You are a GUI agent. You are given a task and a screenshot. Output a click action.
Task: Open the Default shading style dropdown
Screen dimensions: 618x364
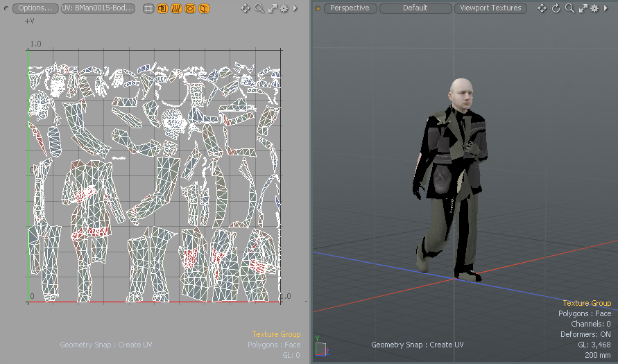tap(415, 8)
